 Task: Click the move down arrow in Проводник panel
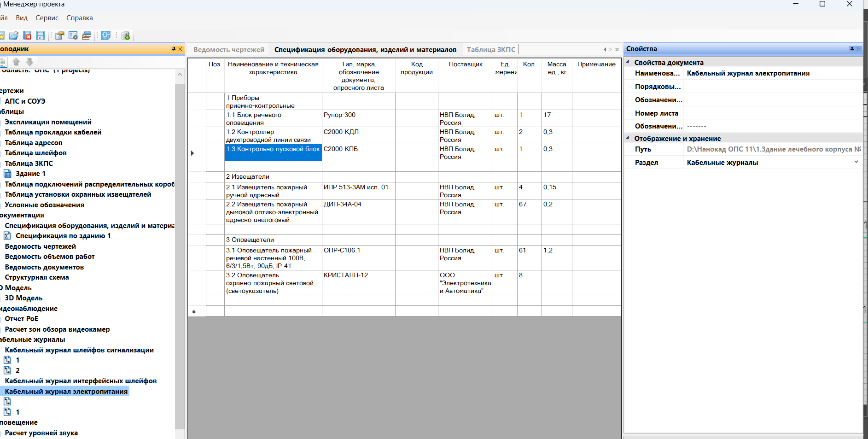(x=29, y=62)
